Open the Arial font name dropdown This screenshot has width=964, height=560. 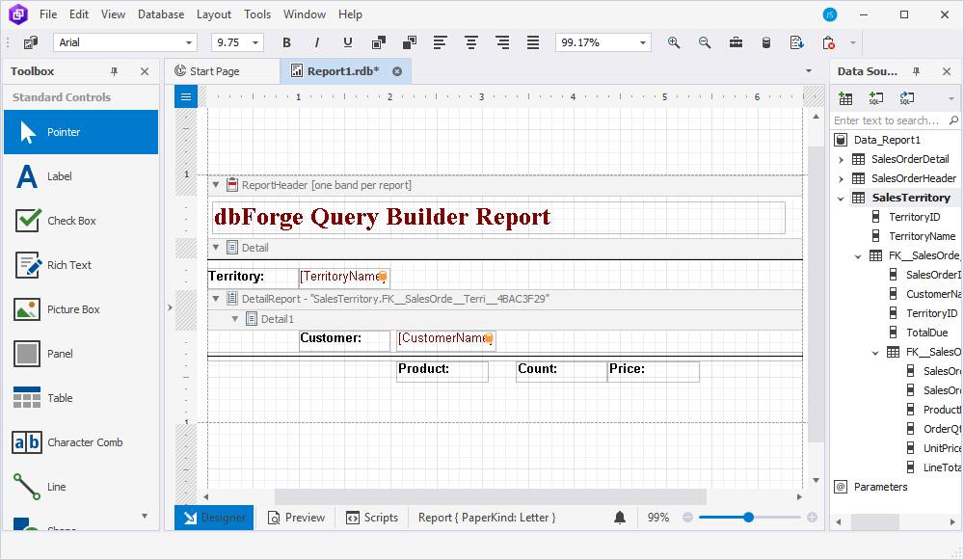pos(189,42)
